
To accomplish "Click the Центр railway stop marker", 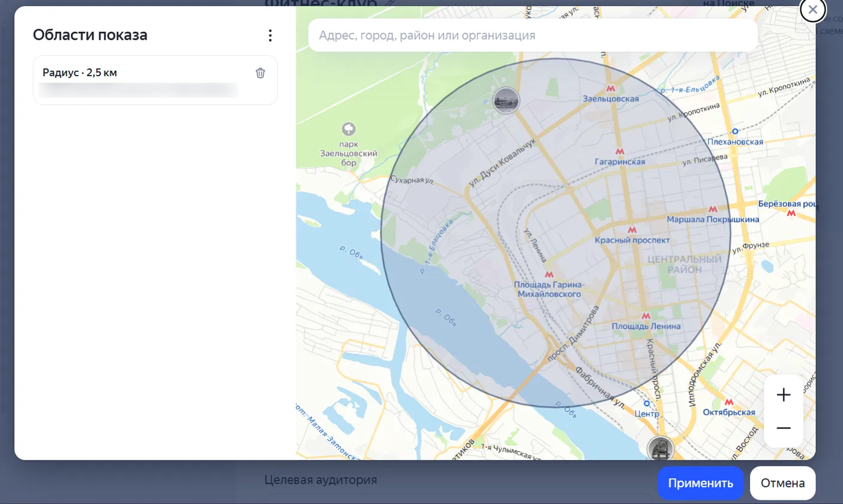I will [x=646, y=403].
